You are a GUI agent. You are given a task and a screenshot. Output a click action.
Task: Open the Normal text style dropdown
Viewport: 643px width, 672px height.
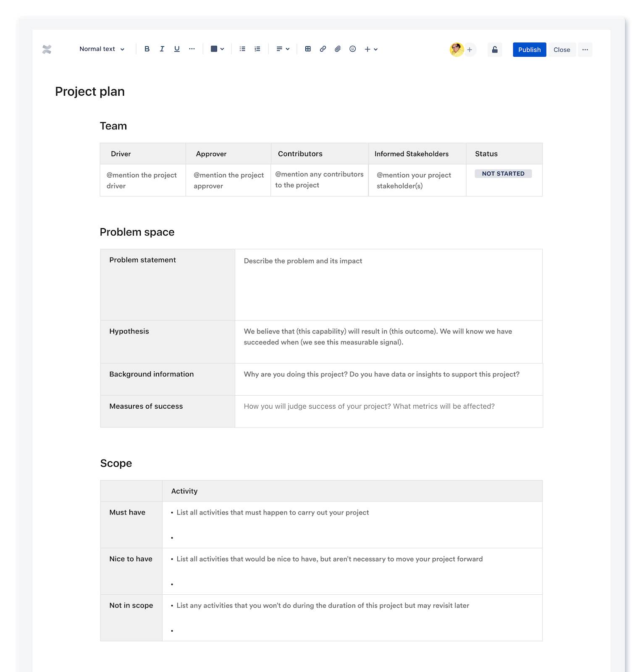point(102,49)
